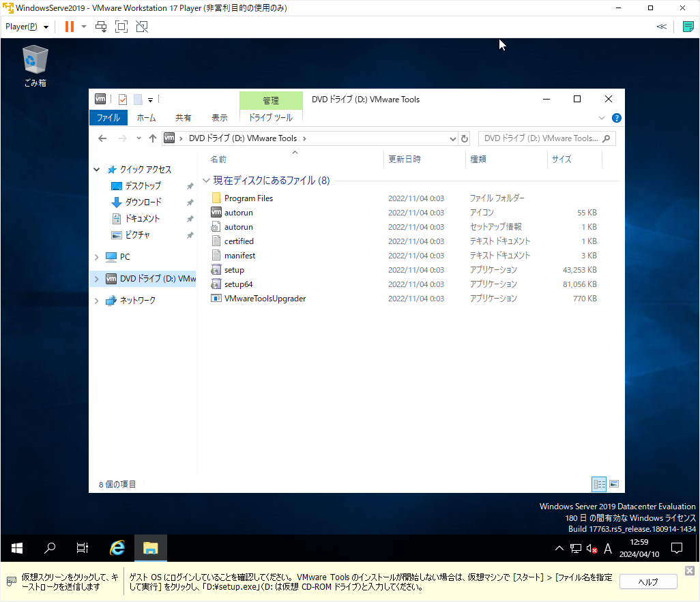Sort files by the 更新日時 column header
This screenshot has width=700, height=602.
click(424, 160)
